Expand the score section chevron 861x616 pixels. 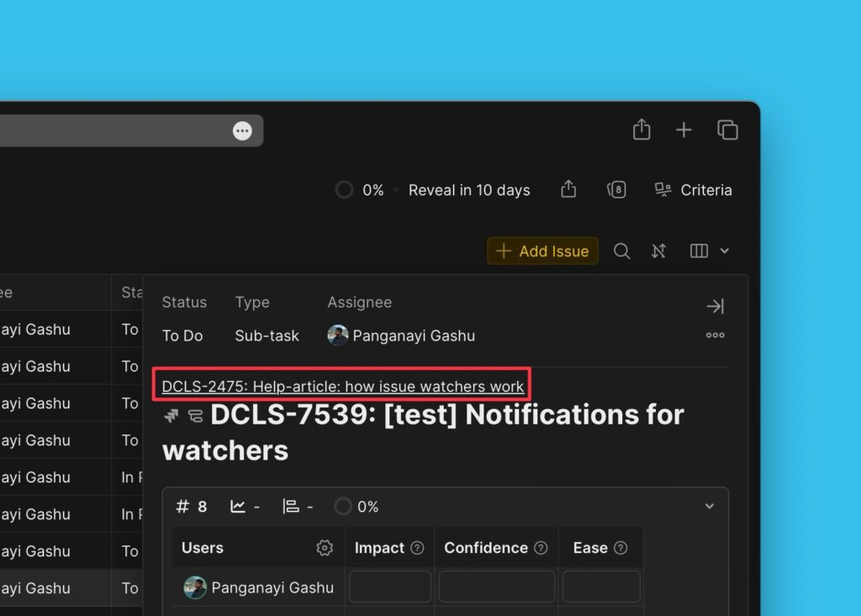(x=709, y=507)
